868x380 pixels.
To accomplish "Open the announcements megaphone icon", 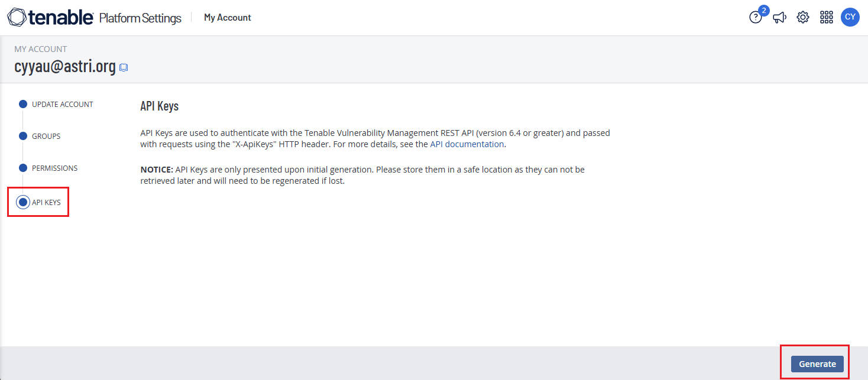I will tap(779, 18).
